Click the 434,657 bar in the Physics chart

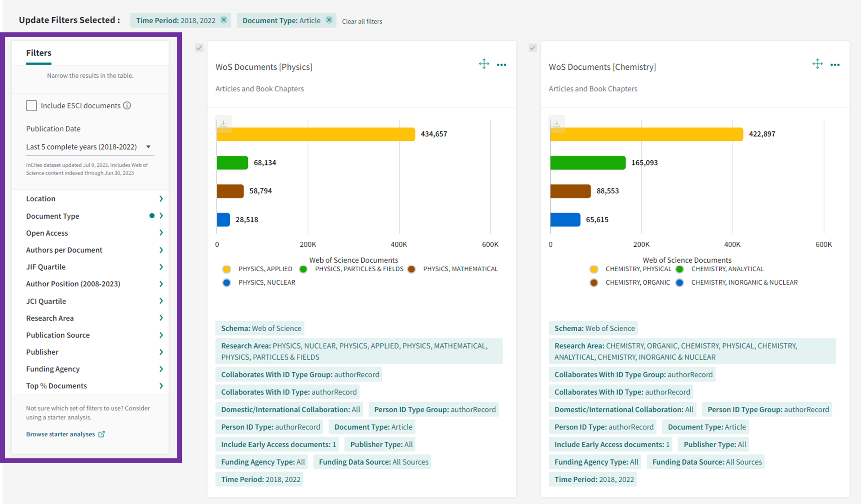coord(313,134)
